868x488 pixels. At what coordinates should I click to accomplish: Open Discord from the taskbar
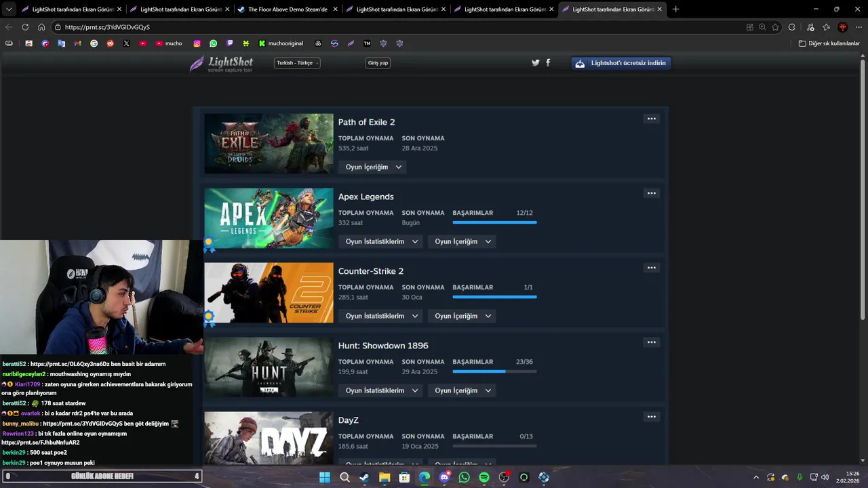pos(444,477)
